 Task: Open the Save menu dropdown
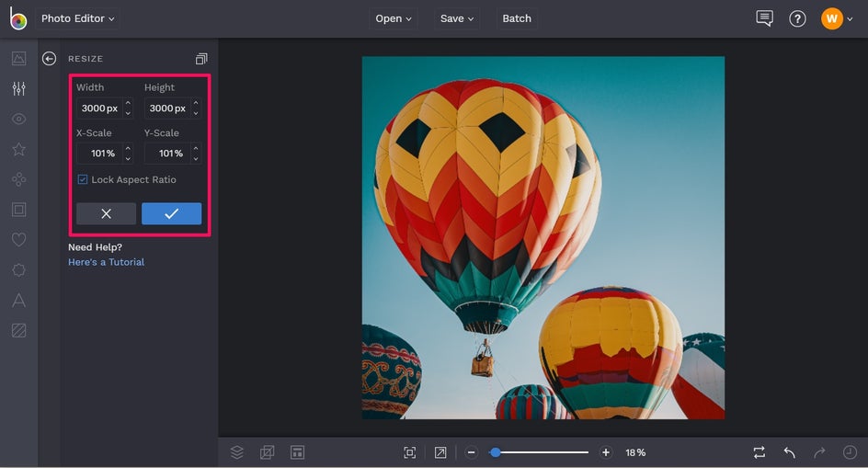(457, 18)
